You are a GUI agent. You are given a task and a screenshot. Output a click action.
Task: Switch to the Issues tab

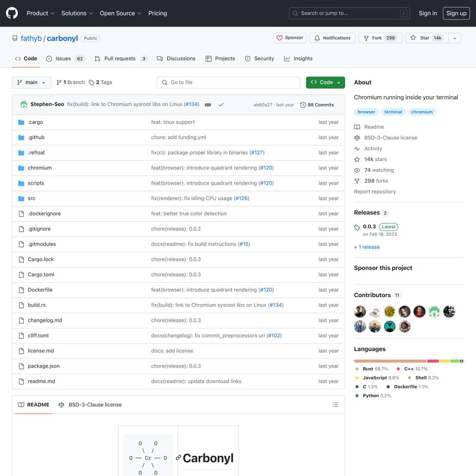tap(65, 59)
